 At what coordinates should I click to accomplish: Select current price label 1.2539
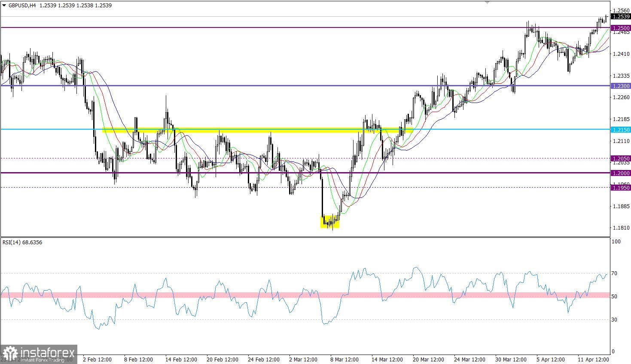tap(621, 17)
